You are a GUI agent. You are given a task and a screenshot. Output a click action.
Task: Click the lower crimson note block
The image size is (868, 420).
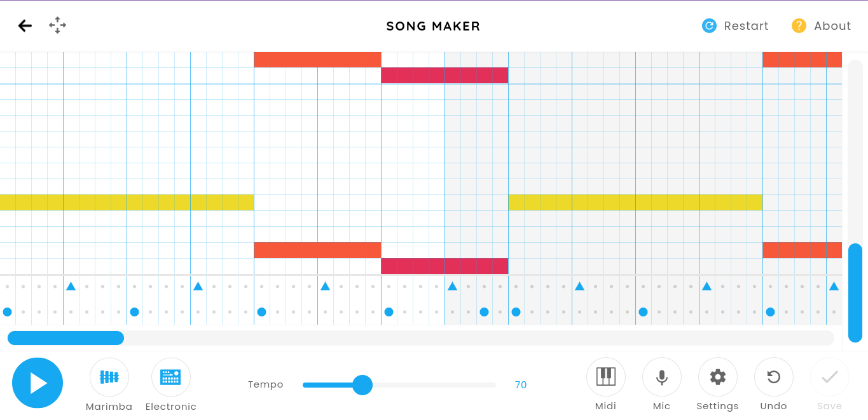pos(444,266)
